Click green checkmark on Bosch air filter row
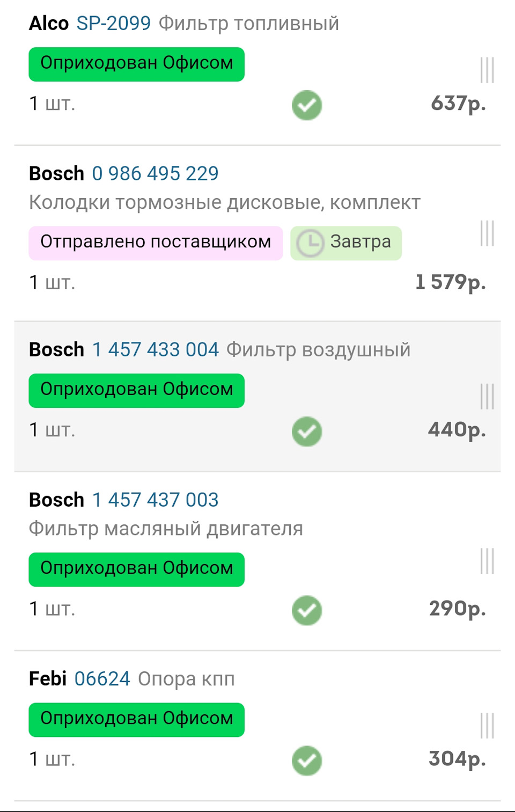This screenshot has width=515, height=812. (307, 431)
